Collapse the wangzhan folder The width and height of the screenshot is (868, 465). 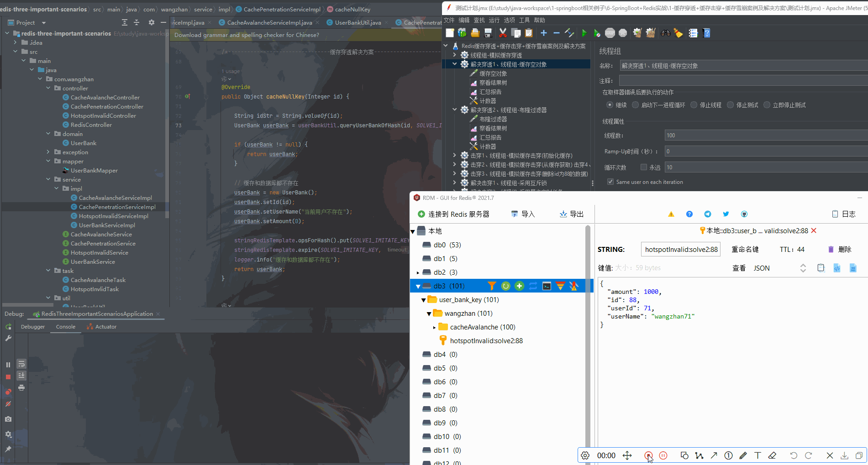[x=428, y=313]
